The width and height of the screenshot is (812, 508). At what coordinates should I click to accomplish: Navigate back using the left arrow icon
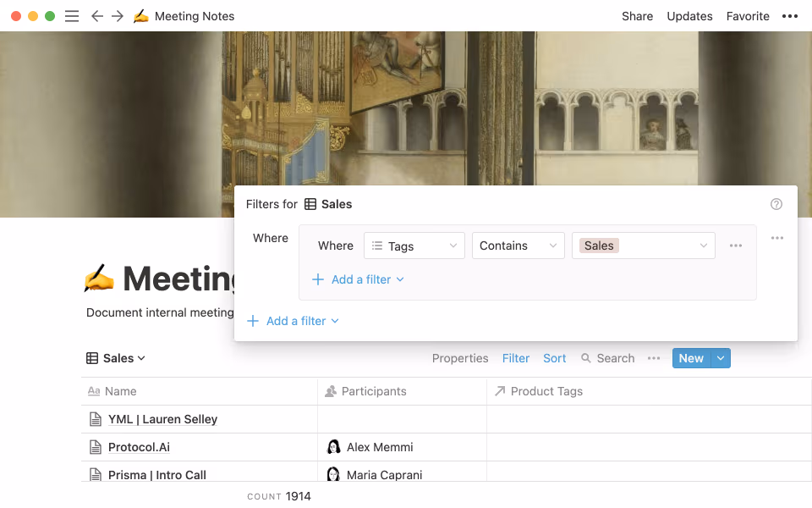(97, 15)
